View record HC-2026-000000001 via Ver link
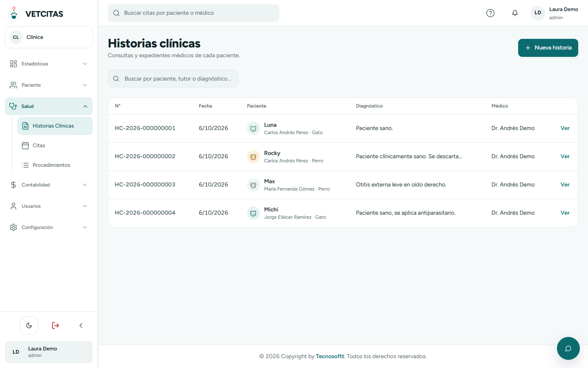Viewport: 588px width, 368px height. click(565, 128)
